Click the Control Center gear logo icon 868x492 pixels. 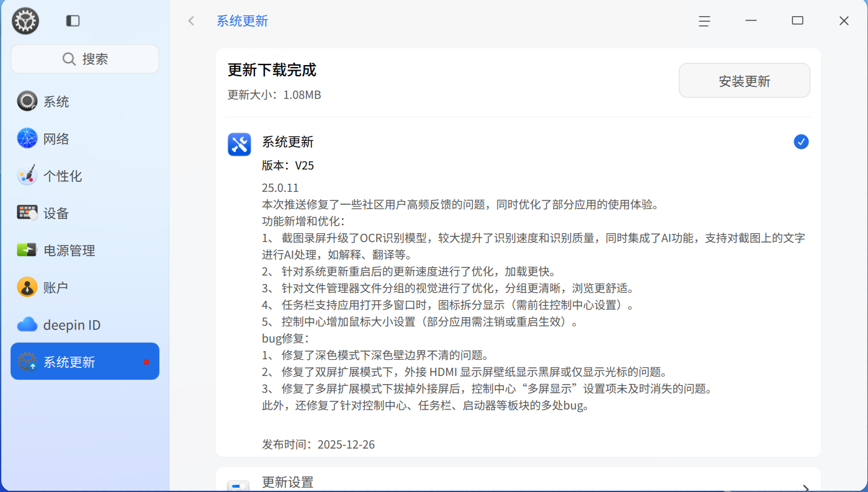25,21
